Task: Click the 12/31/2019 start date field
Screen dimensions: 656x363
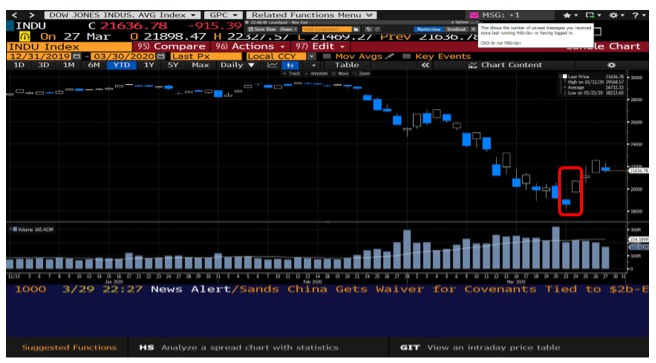Action: 40,56
